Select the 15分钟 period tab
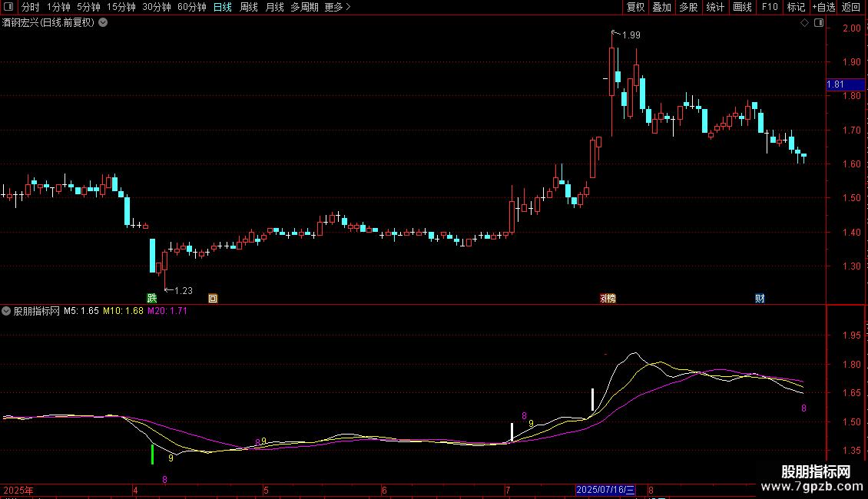Viewport: 868px width, 499px height. point(121,7)
